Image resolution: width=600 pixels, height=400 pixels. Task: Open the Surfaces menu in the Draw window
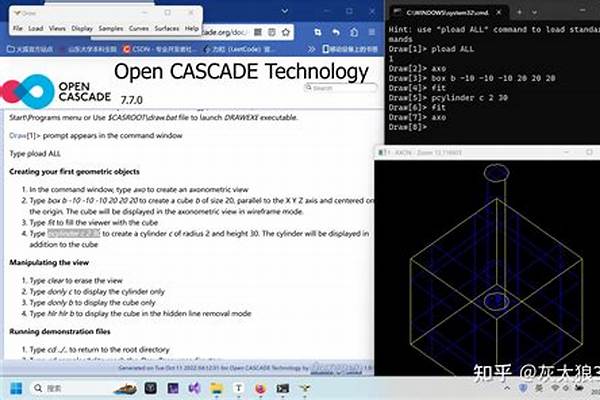click(166, 28)
